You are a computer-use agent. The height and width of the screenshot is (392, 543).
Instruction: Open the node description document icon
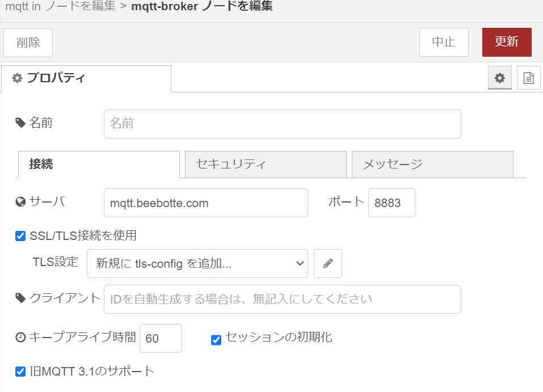(x=528, y=78)
